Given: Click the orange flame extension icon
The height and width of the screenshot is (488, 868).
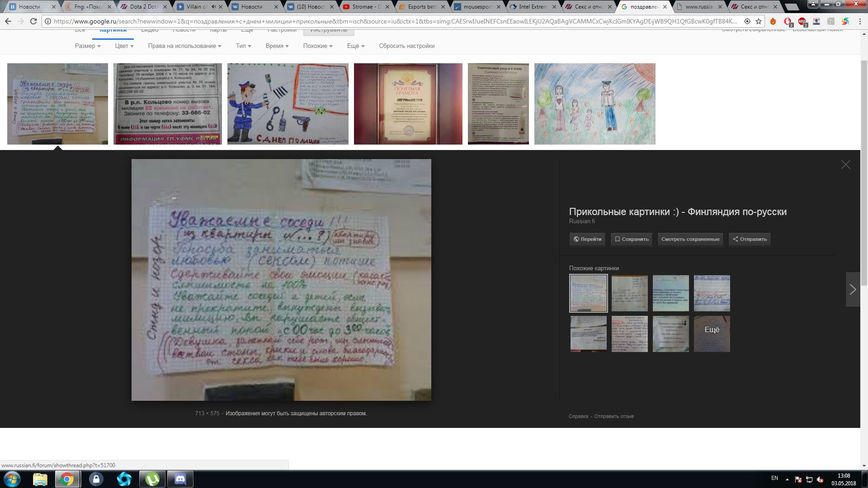Looking at the screenshot, I should coord(773,21).
